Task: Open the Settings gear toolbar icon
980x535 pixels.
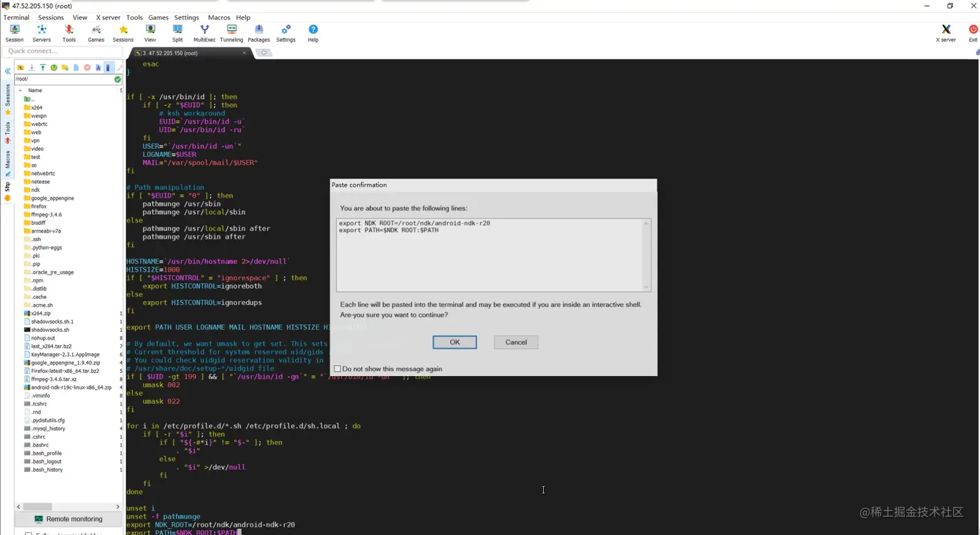Action: point(286,33)
